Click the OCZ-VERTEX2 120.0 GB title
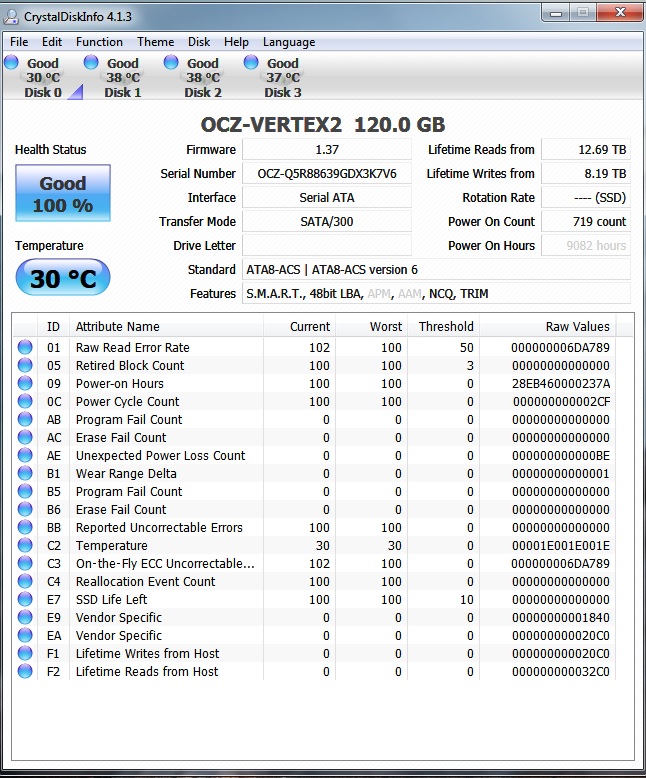646x778 pixels. point(323,125)
